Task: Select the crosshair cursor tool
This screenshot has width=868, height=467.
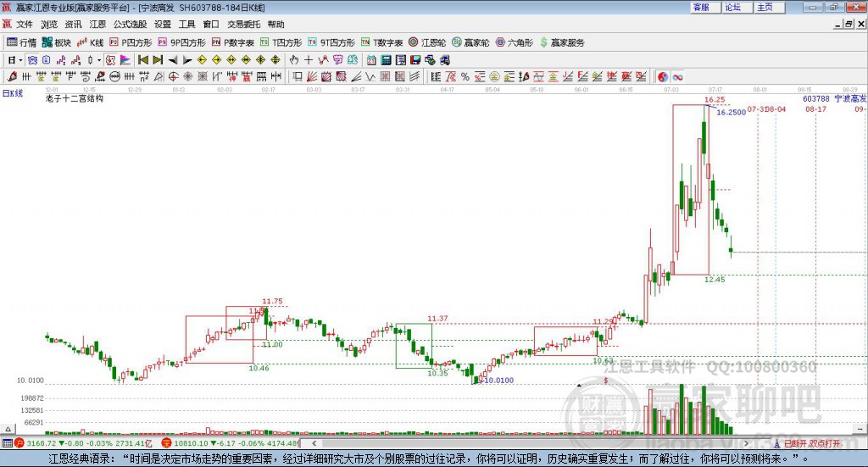Action: [309, 60]
